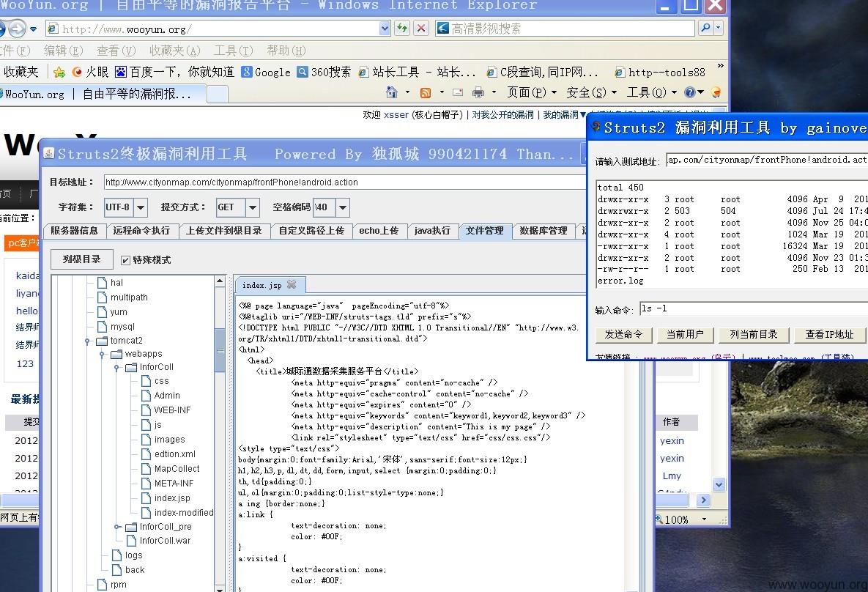
Task: Click the 列当前目录 button
Action: click(x=754, y=335)
